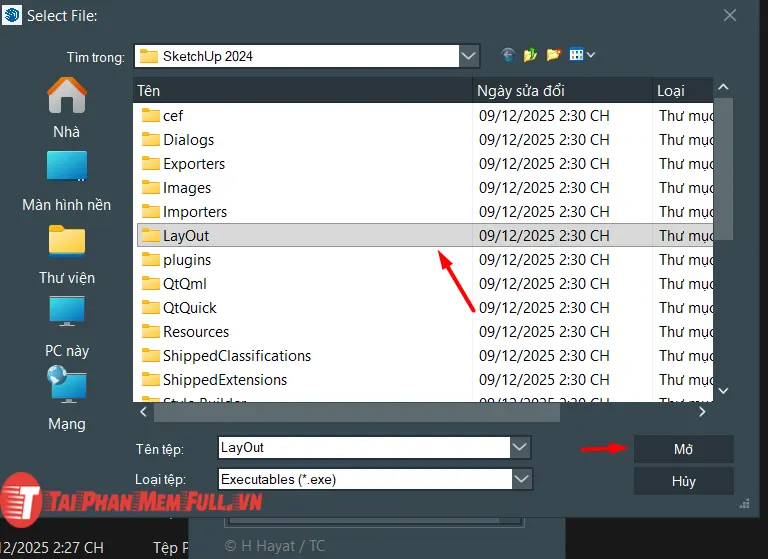Open Thư viện in the places sidebar
This screenshot has width=768, height=559.
[x=67, y=255]
